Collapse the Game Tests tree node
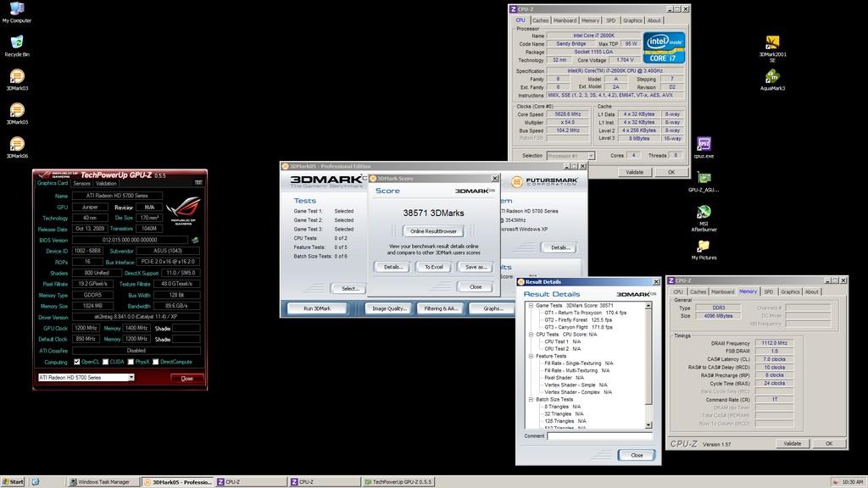Viewport: 868px width, 488px height. tap(531, 305)
